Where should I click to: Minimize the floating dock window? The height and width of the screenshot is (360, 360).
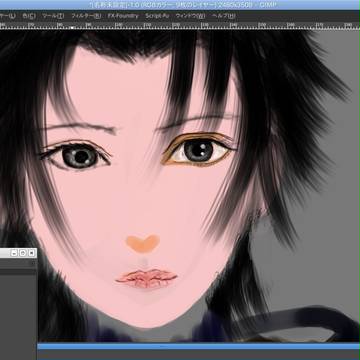pyautogui.click(x=14, y=253)
